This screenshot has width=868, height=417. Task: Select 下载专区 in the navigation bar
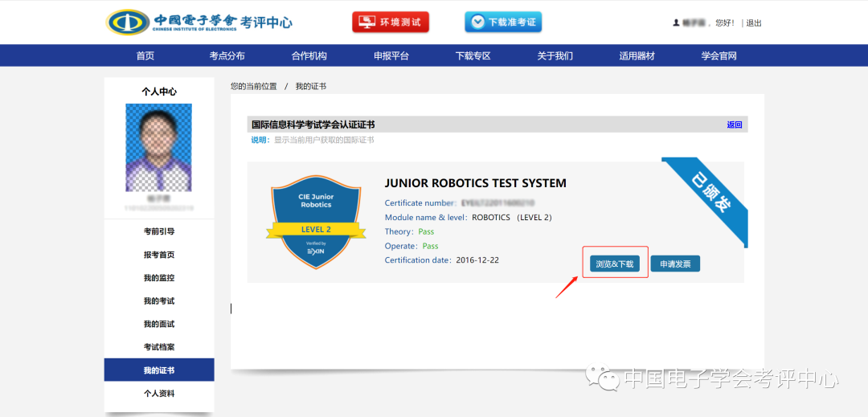[473, 55]
